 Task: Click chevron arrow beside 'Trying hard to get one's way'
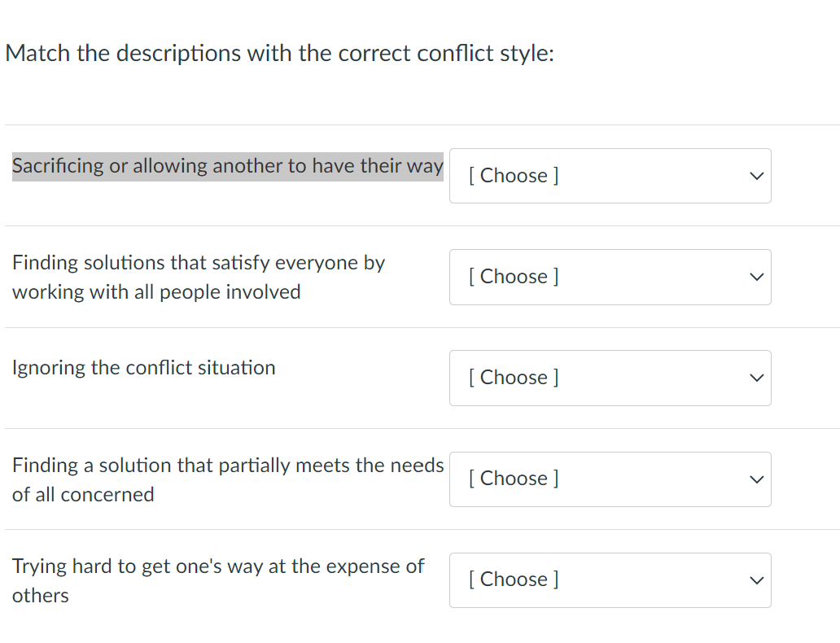coord(756,580)
